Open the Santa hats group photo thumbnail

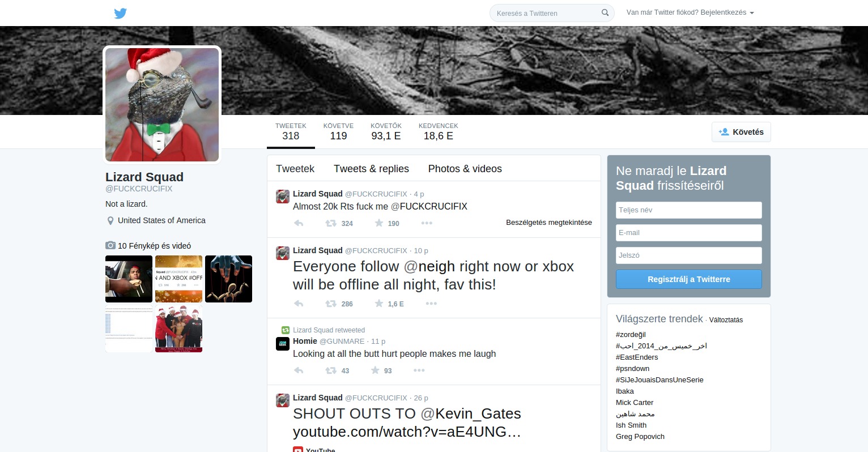tap(178, 329)
